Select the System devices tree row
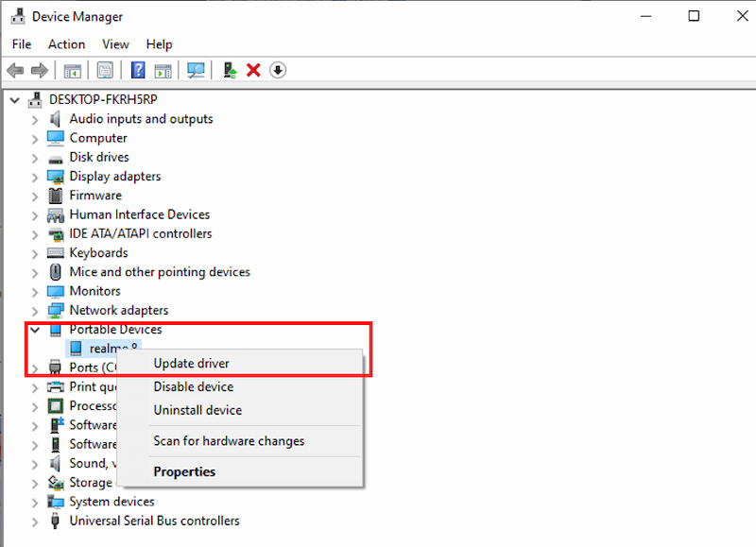Screen dimensions: 756x547 (112, 502)
